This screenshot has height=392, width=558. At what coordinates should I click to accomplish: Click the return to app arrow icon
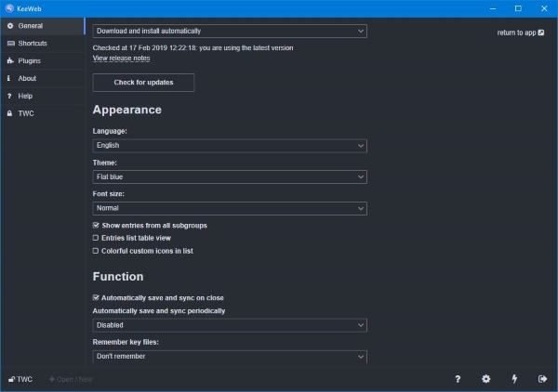[541, 33]
